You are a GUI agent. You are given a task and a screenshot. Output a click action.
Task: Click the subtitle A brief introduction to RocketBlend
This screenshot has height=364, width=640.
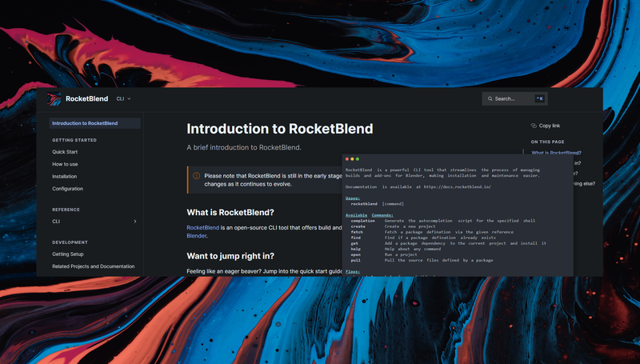244,147
